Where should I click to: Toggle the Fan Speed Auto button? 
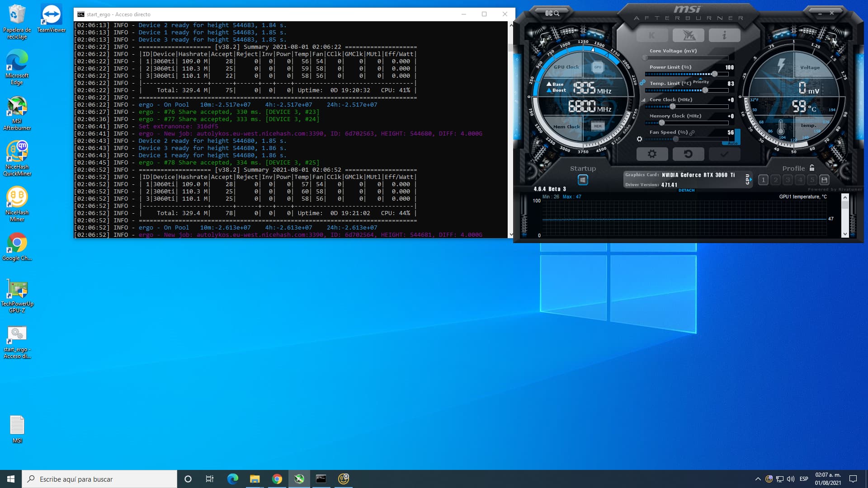coord(733,143)
